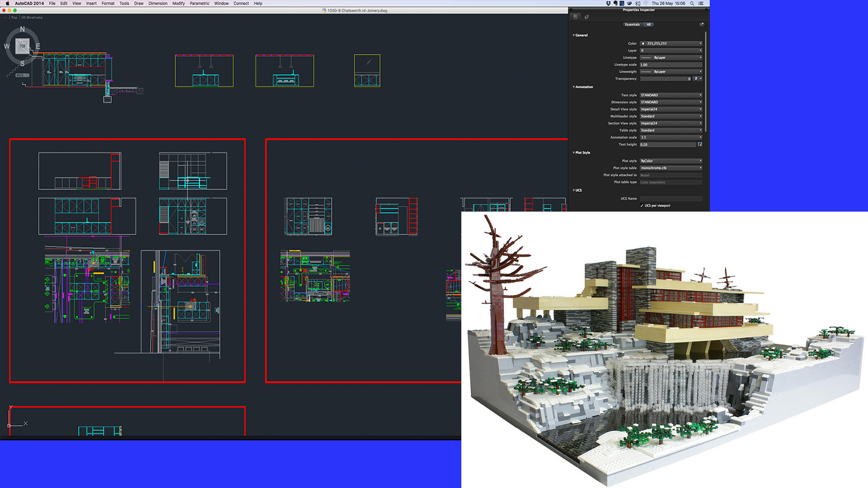868x488 pixels.
Task: Open the Connect menu
Action: tap(241, 3)
